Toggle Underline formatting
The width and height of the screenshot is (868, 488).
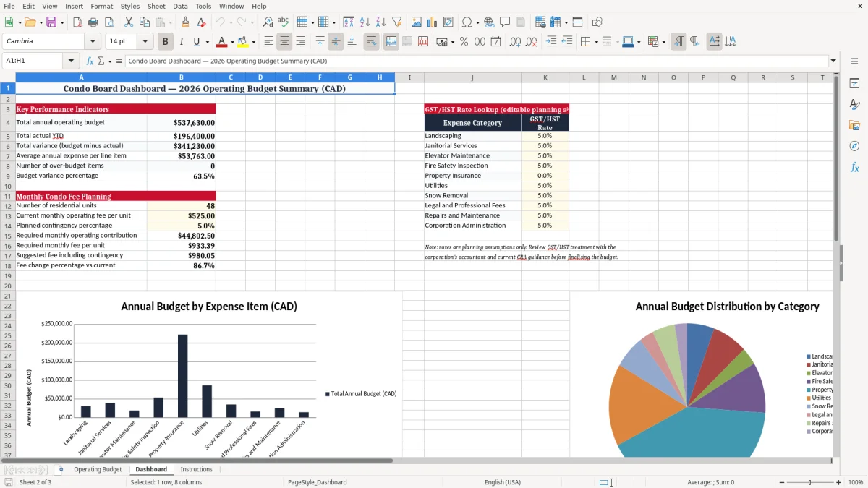coord(197,42)
